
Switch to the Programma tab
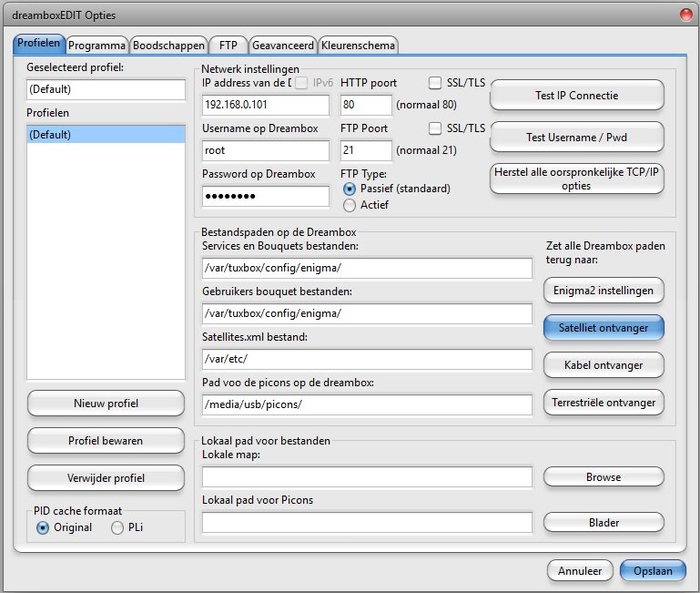[x=96, y=45]
